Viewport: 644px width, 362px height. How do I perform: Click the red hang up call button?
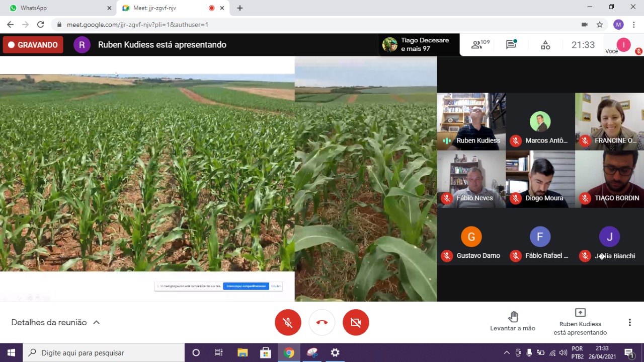tap(322, 322)
